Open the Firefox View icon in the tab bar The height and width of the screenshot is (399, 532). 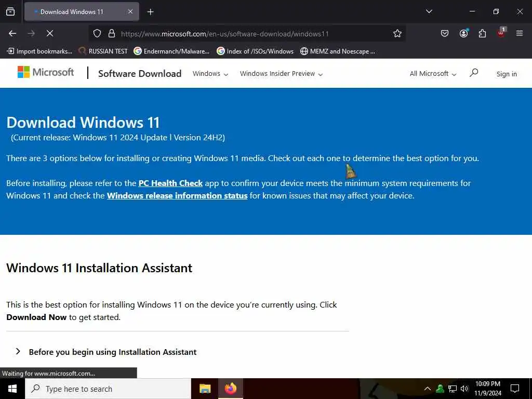point(10,11)
